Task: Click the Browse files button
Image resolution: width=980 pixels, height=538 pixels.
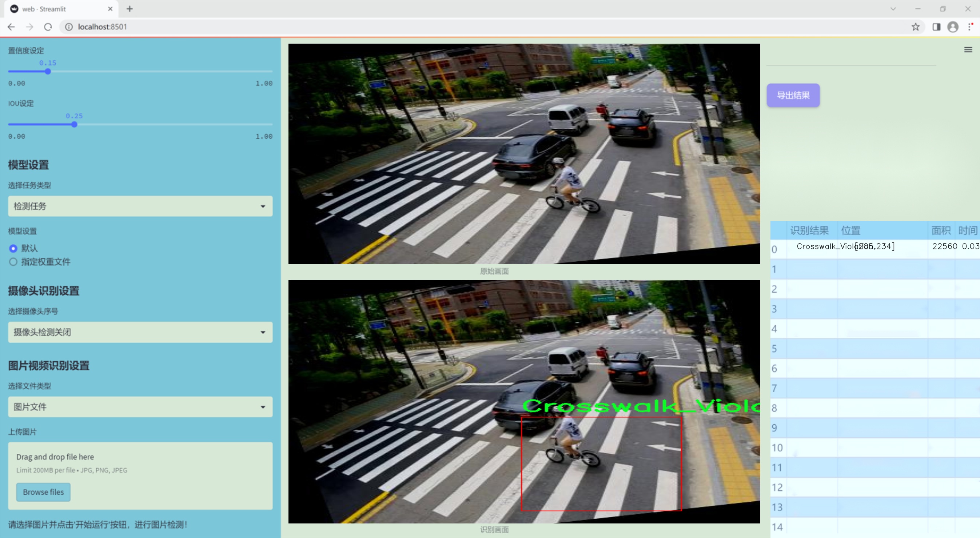Action: [43, 492]
